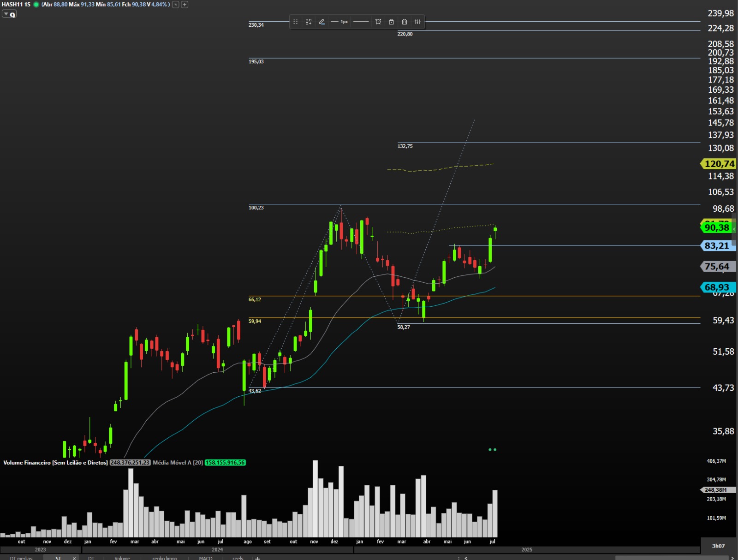
Task: Click the 248,38M volume tag
Action: [x=718, y=490]
